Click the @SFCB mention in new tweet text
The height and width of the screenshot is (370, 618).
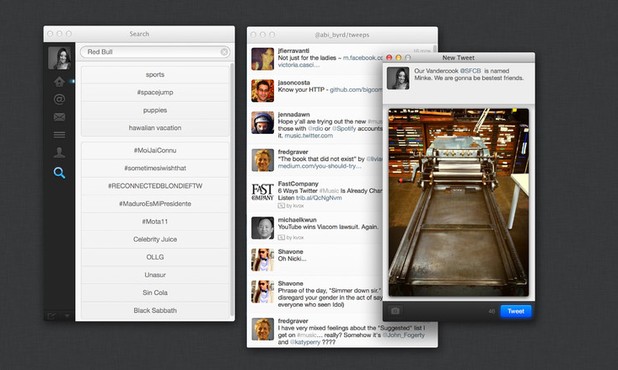(x=470, y=71)
